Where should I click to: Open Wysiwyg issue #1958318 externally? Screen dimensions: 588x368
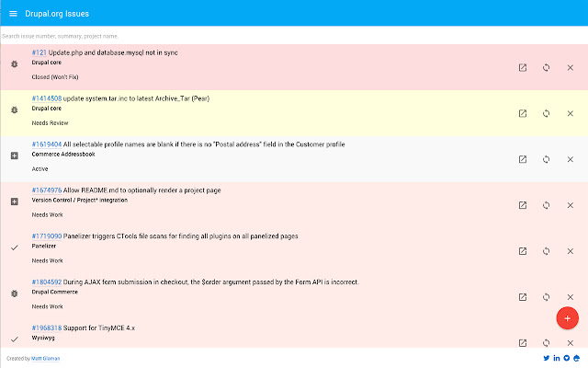click(x=523, y=343)
